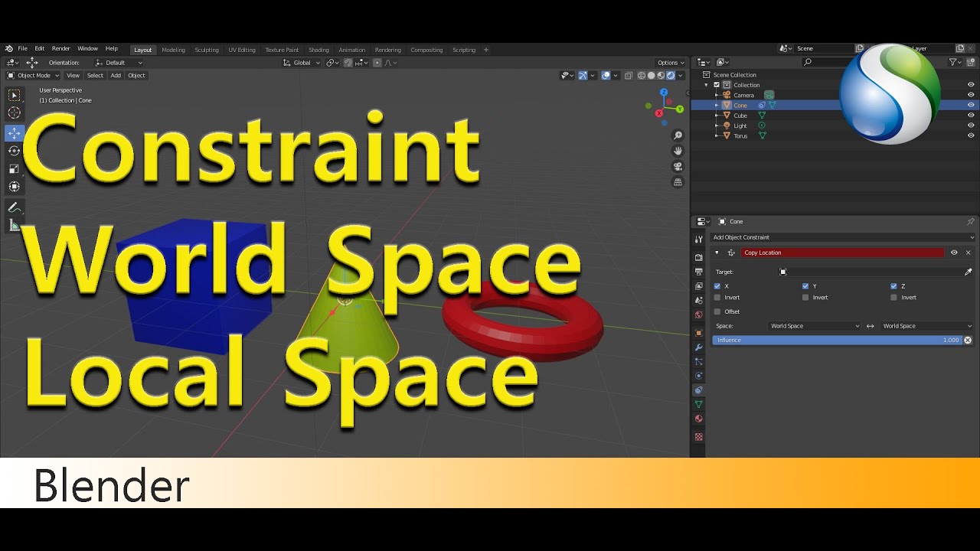Click the zoom magnifier viewport gizmo
Image resolution: width=980 pixels, height=551 pixels.
[x=678, y=135]
